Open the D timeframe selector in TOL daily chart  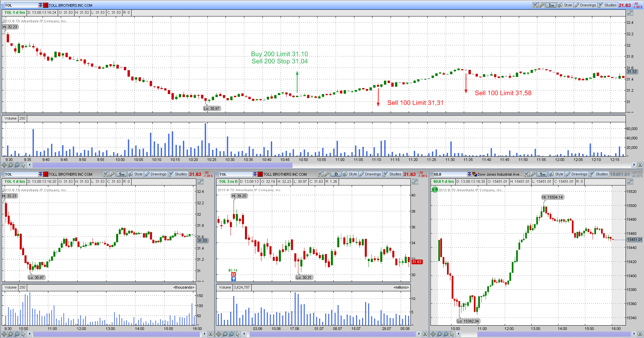[336, 174]
